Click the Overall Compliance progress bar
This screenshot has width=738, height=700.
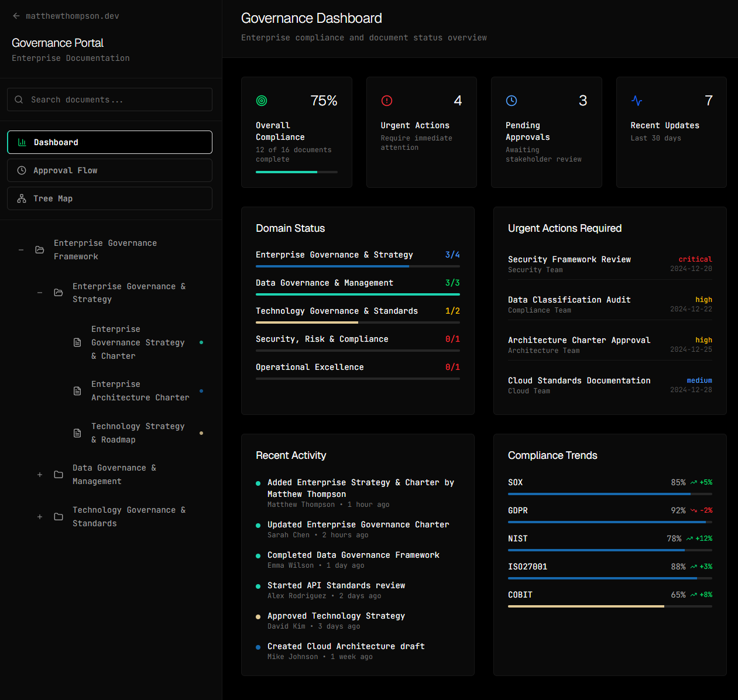[297, 172]
